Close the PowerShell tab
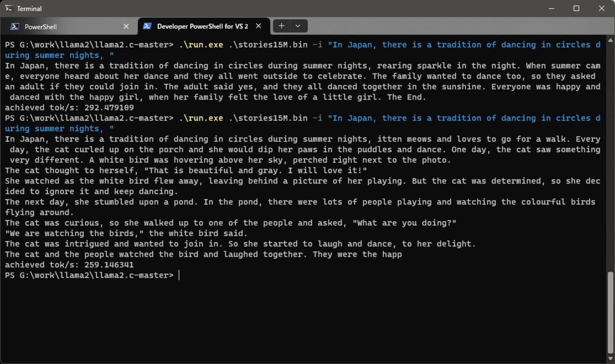Image resolution: width=615 pixels, height=364 pixels. pyautogui.click(x=126, y=26)
